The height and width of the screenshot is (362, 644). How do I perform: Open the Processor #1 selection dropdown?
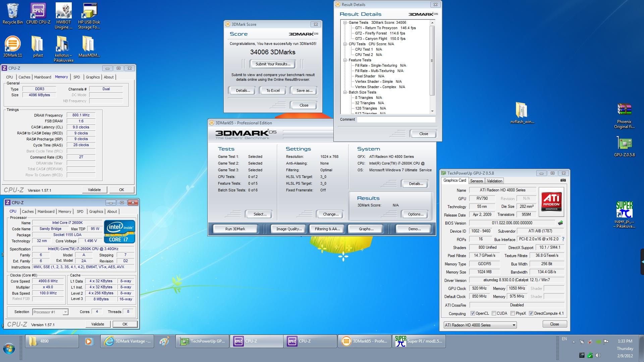click(x=50, y=312)
